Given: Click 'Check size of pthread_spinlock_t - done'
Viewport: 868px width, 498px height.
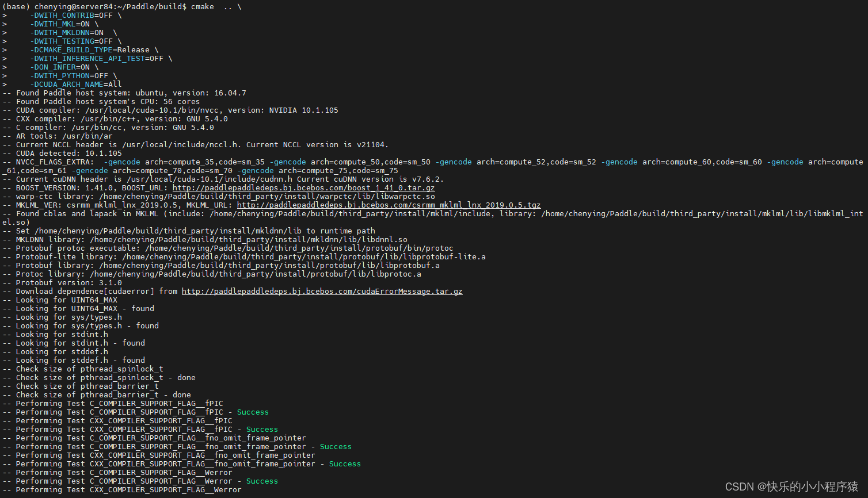Looking at the screenshot, I should [x=99, y=378].
